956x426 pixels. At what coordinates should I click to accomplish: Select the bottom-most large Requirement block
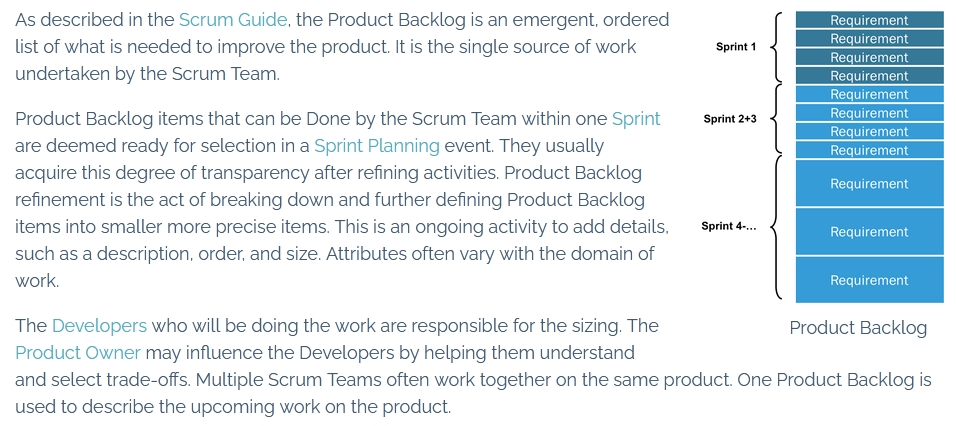[x=869, y=280]
